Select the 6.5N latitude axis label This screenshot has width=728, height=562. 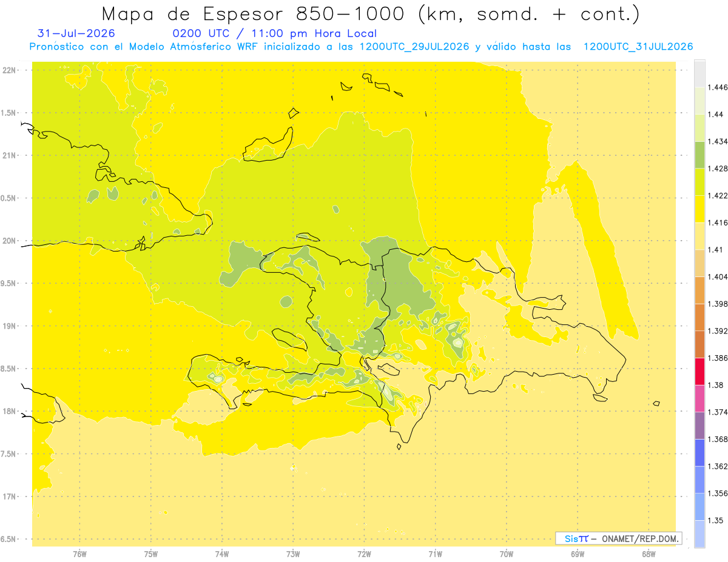[8, 539]
